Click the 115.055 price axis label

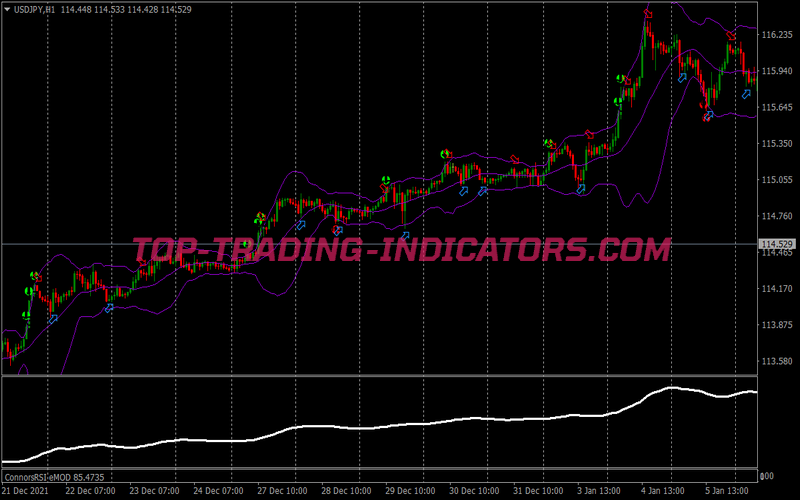[777, 180]
